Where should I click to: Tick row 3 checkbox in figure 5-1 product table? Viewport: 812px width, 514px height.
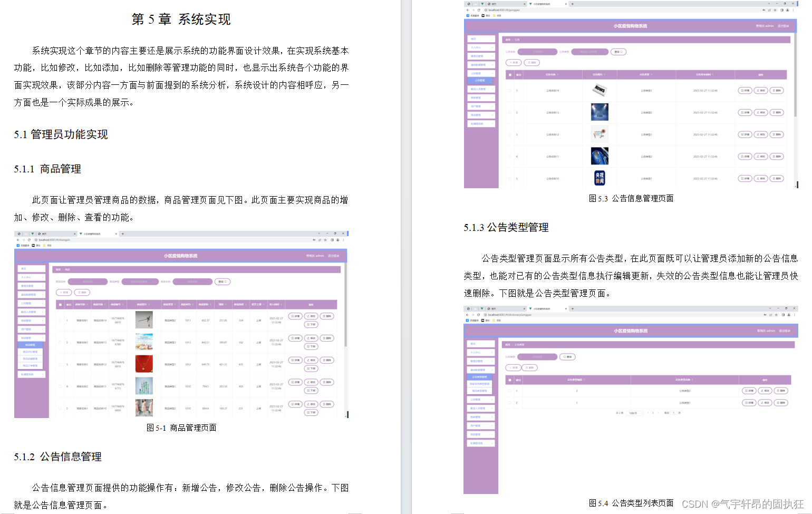(x=60, y=364)
